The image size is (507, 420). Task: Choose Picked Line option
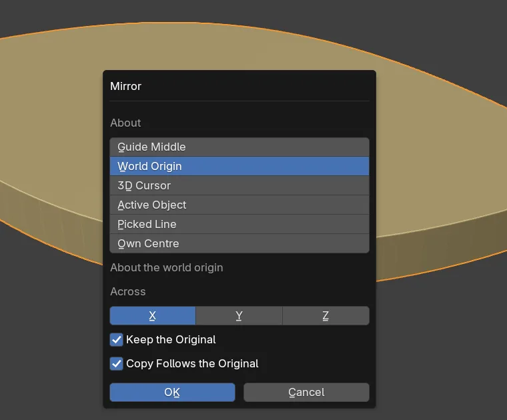(x=239, y=224)
